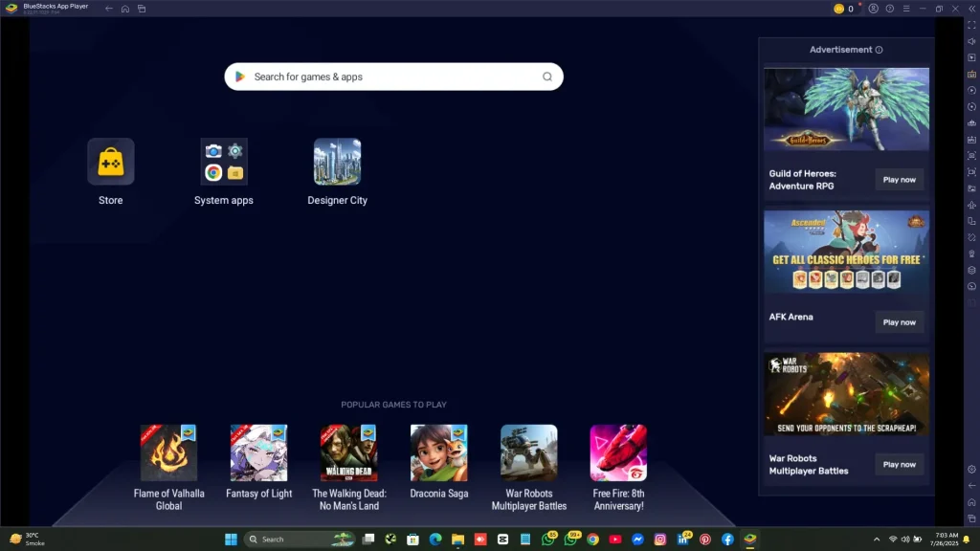
Task: Click the sidebar screenshot icon
Action: tap(972, 156)
